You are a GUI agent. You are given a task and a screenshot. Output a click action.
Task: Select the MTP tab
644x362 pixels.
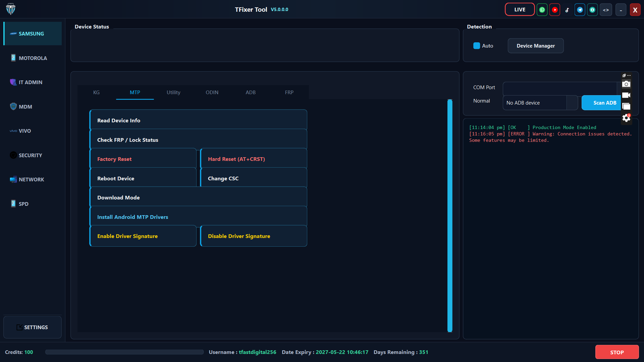point(135,93)
